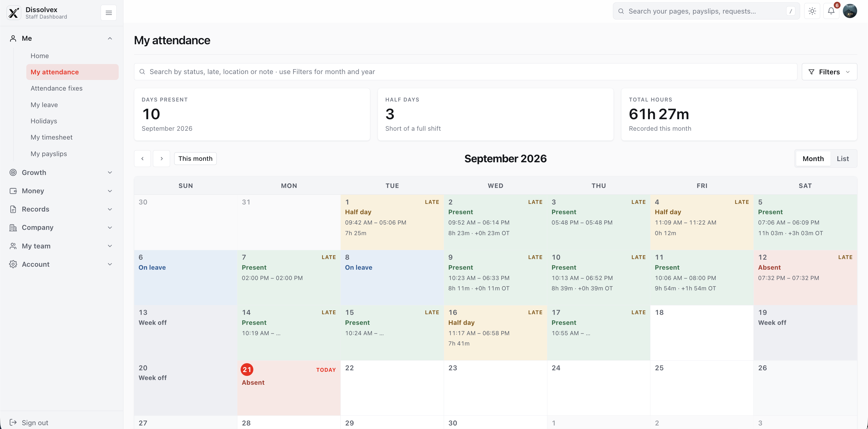
Task: Open September 16 Half day entry
Action: [495, 333]
